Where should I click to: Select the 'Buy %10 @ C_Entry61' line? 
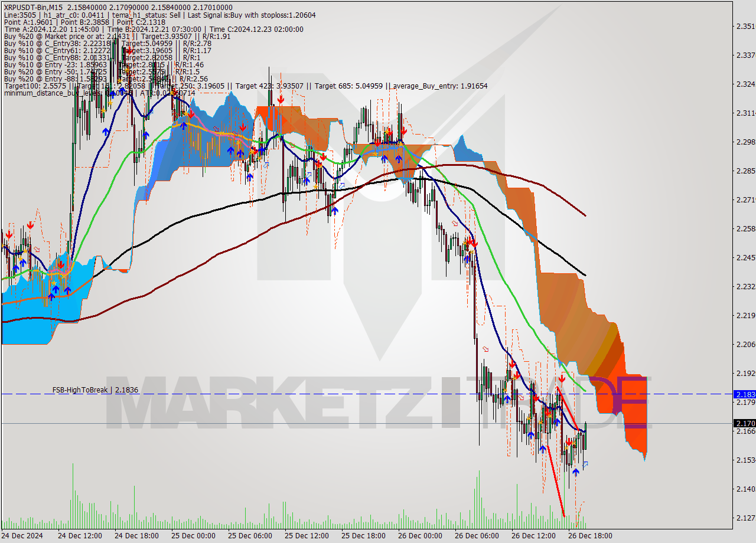click(107, 50)
